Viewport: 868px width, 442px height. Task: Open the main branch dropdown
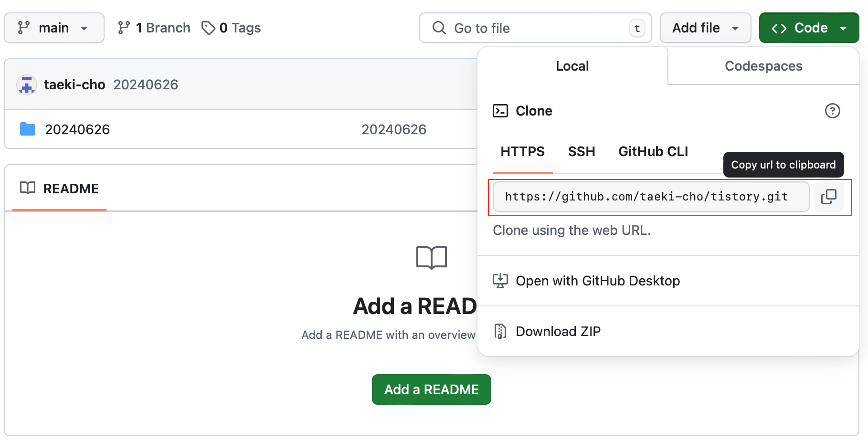(x=54, y=28)
